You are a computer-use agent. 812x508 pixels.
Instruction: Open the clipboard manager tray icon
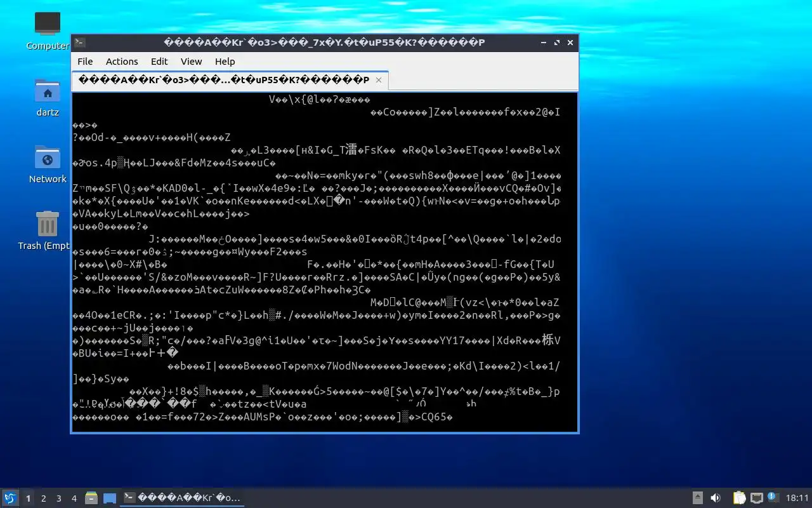(x=739, y=498)
